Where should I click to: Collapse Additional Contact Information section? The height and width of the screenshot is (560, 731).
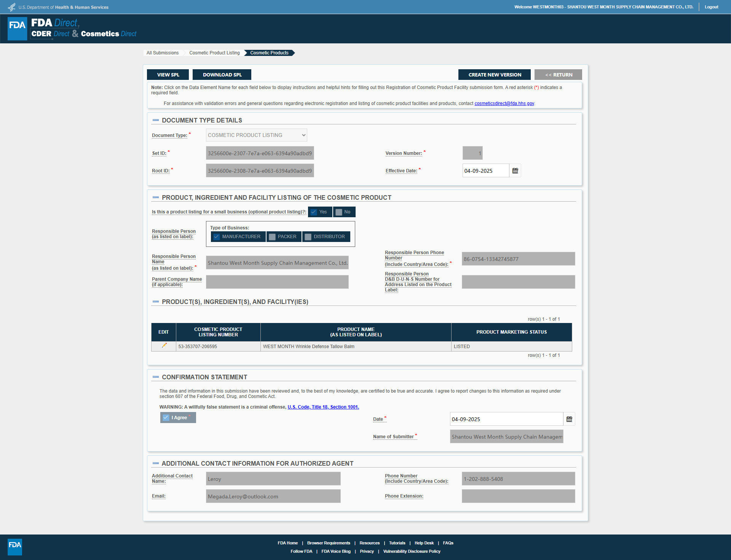155,463
